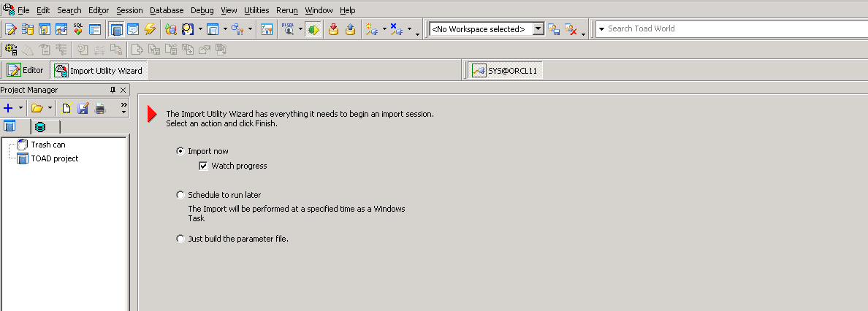Viewport: 868px width, 311px height.
Task: Expand the Project Manager toolbar overflow chevron
Action: 123,108
